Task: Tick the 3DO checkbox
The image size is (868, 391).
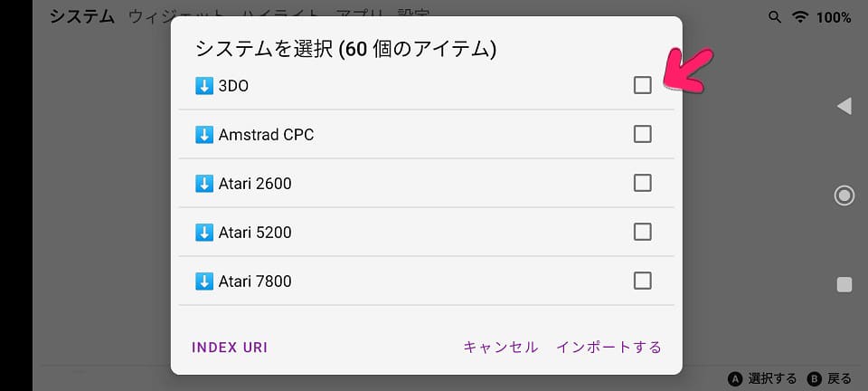Action: (642, 85)
